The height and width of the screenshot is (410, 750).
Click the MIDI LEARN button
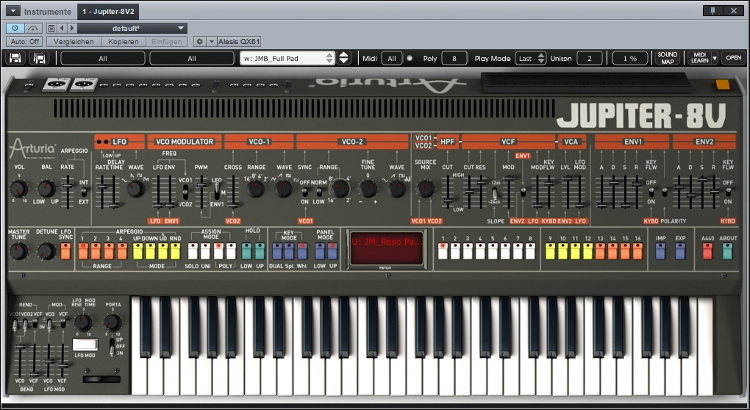tap(699, 58)
